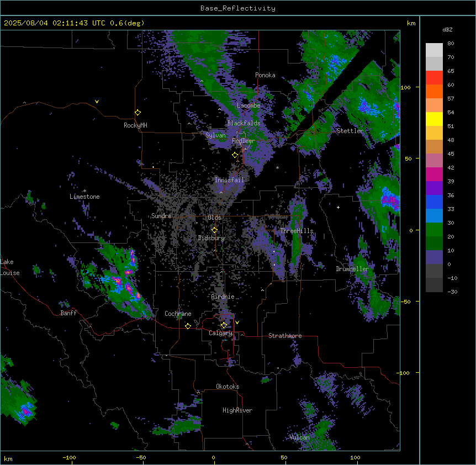
Task: Click the 54 dBZ yellow legend swatch
Action: point(434,119)
